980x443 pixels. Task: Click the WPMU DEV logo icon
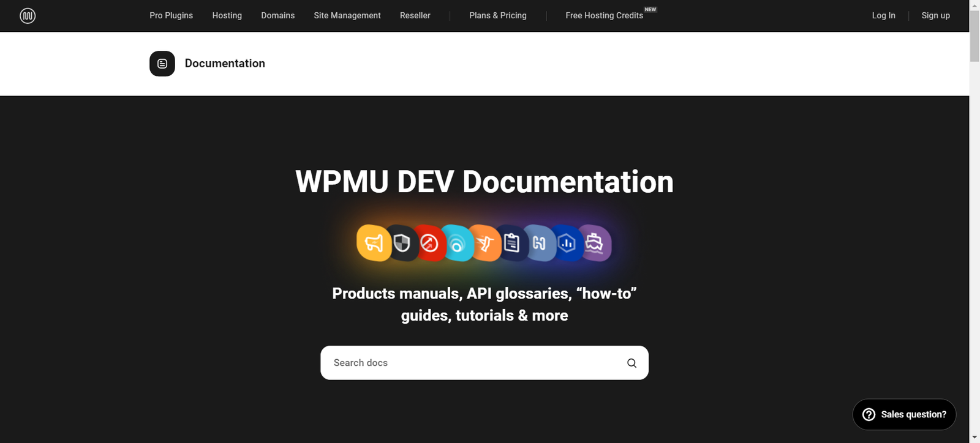[x=28, y=15]
